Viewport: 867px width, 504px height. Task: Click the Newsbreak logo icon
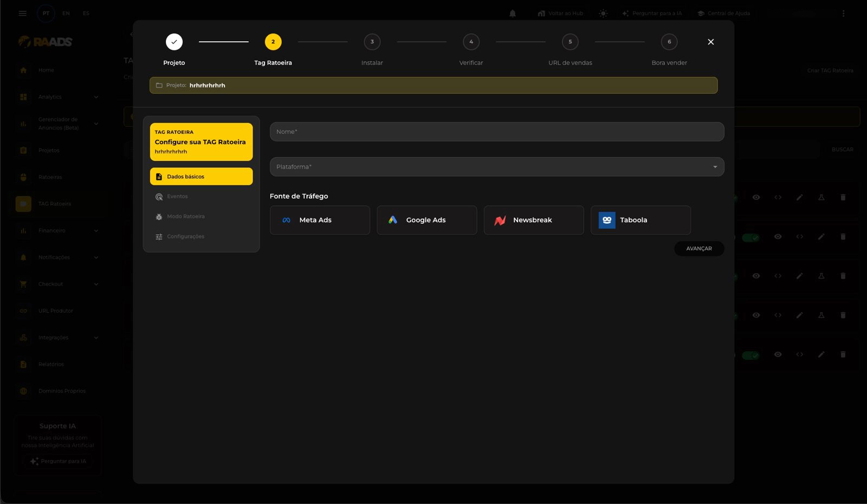click(x=500, y=220)
